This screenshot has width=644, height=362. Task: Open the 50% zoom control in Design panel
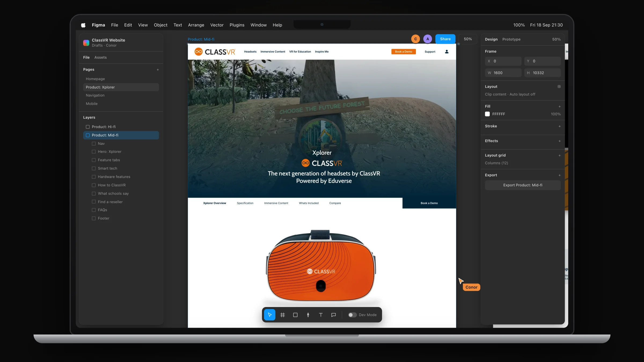(556, 39)
